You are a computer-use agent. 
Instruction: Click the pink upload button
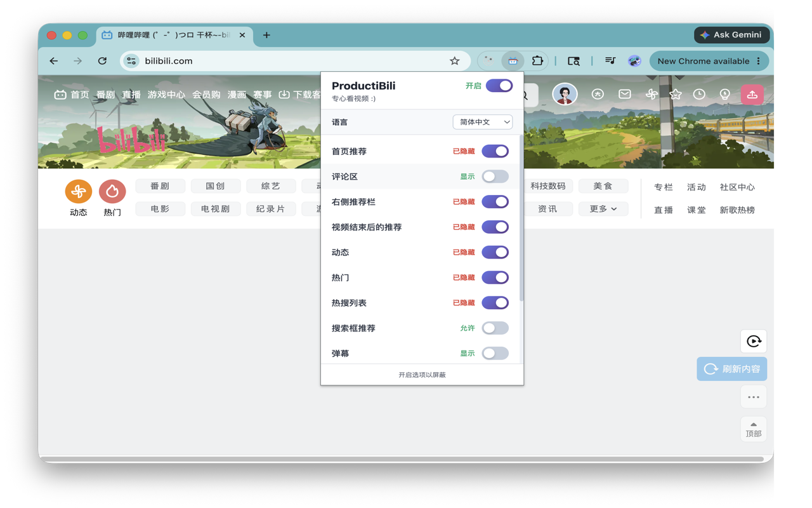point(752,95)
